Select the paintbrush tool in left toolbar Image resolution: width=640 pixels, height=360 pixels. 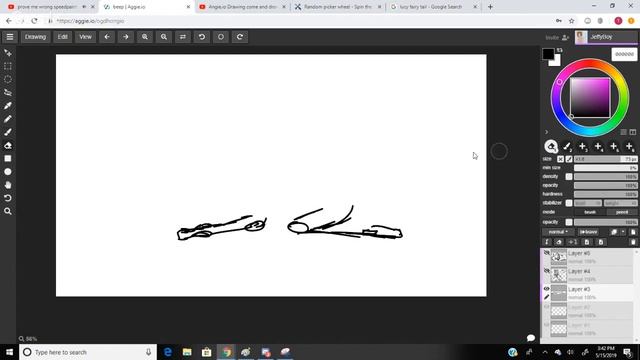pos(8,132)
